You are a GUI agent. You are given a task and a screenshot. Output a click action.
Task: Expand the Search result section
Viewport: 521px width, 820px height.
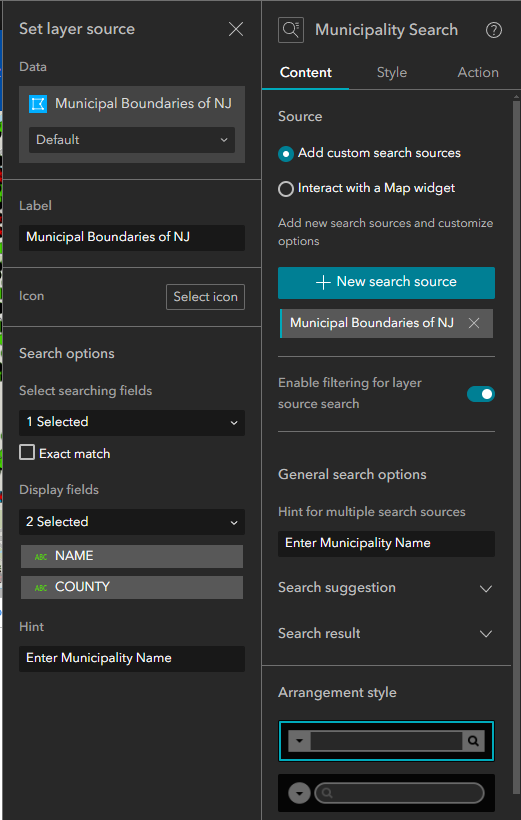(x=386, y=633)
